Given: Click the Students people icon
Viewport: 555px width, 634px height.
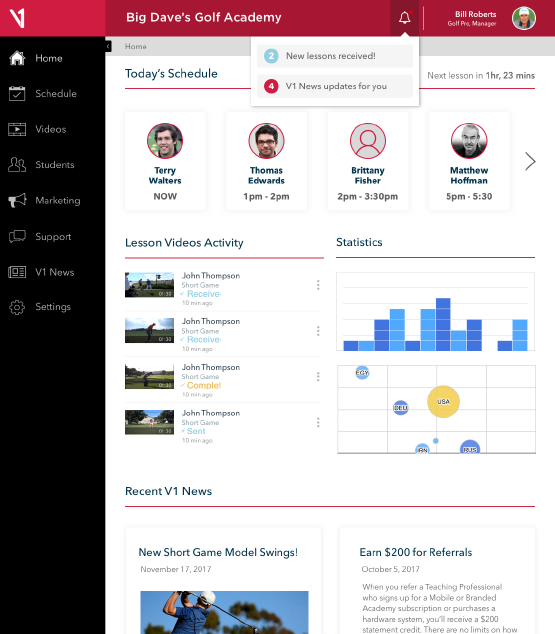Looking at the screenshot, I should 17,165.
